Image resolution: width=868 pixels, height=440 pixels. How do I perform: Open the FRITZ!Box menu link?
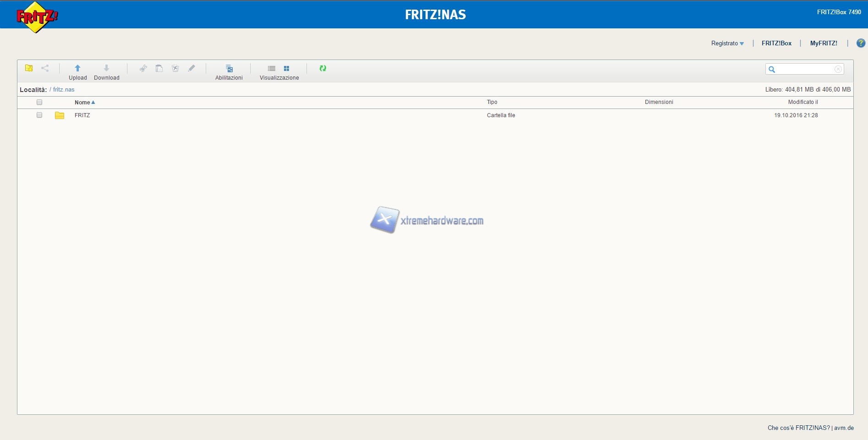pyautogui.click(x=776, y=43)
